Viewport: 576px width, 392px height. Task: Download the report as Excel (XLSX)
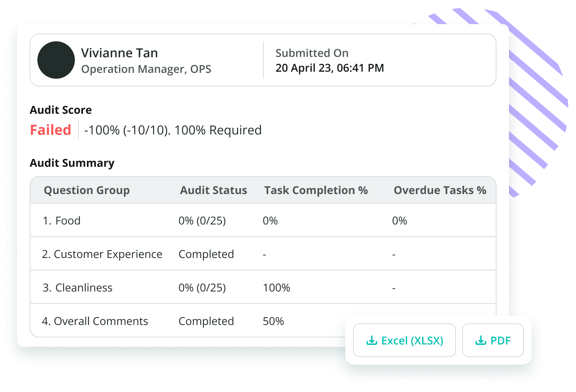pyautogui.click(x=404, y=340)
